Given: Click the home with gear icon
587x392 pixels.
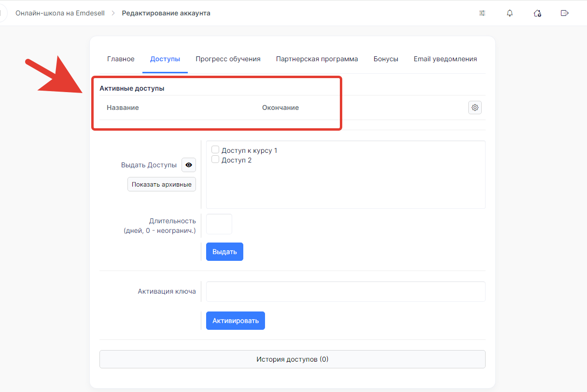Looking at the screenshot, I should pos(537,13).
